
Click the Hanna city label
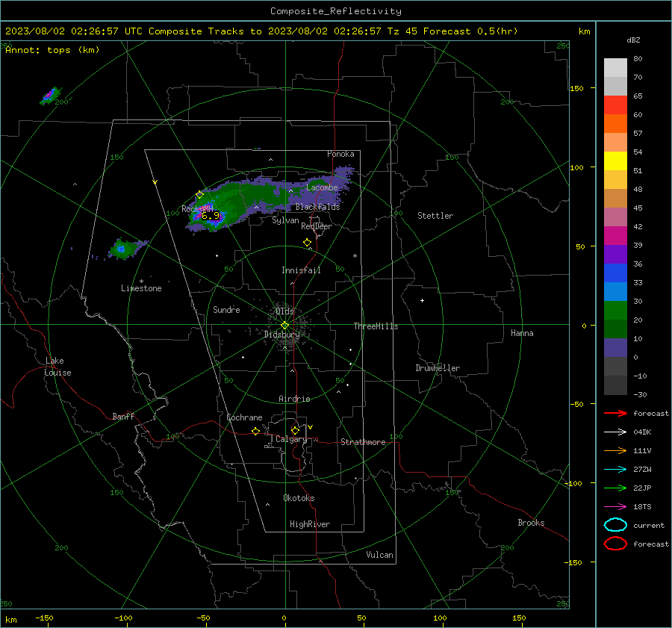(522, 333)
